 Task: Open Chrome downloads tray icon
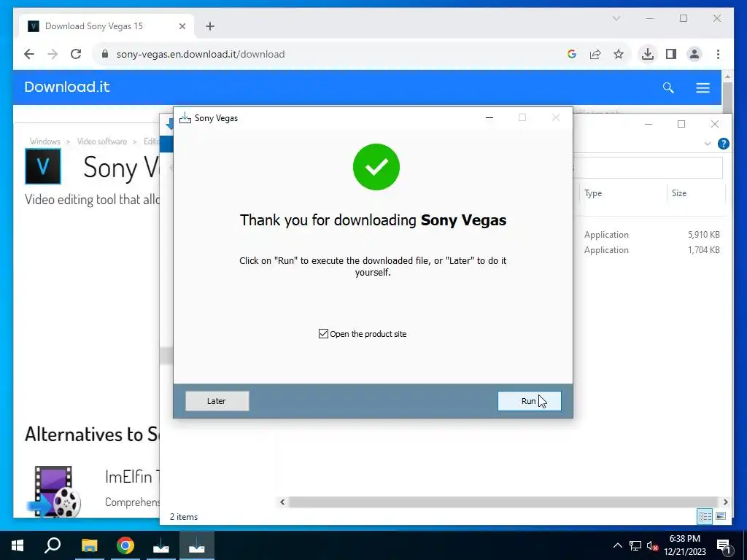648,54
